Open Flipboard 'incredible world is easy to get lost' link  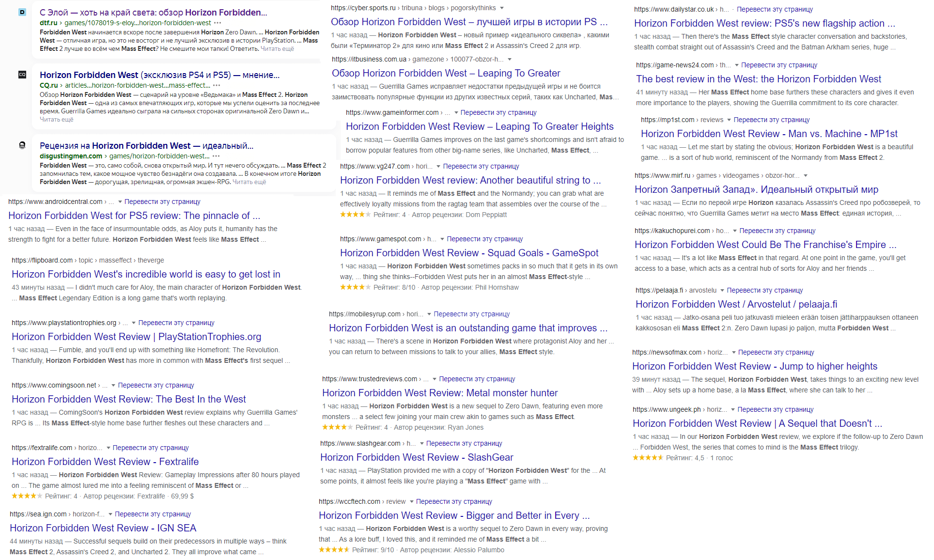click(146, 274)
